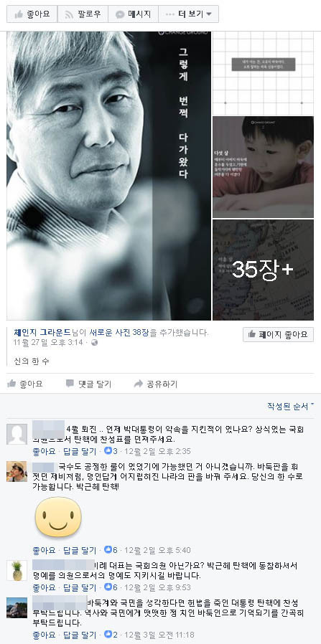
Task: Like the first comment about 4월 퇴진
Action: click(44, 451)
